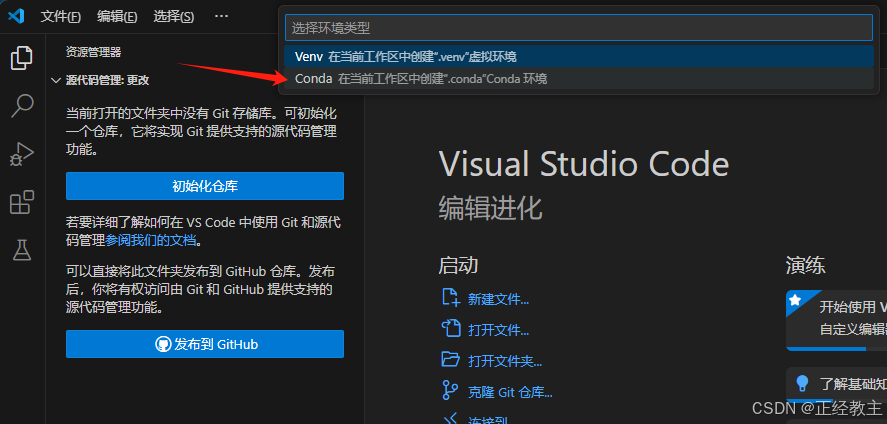
Task: Open the 文件(F) menu
Action: point(61,16)
